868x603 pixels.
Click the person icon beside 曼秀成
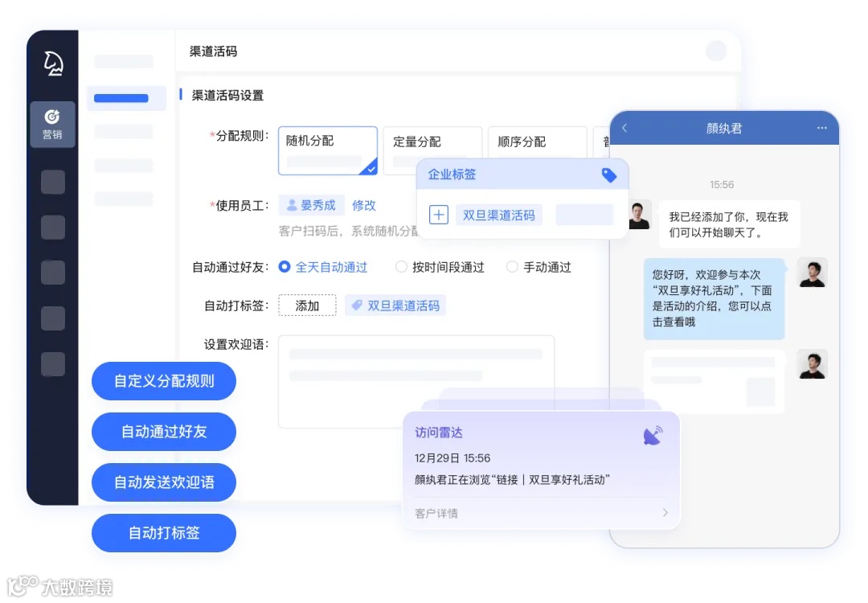point(291,205)
